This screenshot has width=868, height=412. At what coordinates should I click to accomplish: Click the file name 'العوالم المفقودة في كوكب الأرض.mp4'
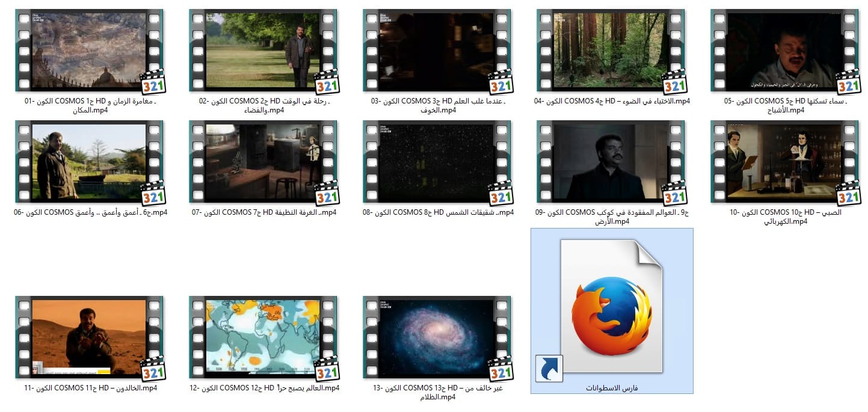click(x=612, y=217)
